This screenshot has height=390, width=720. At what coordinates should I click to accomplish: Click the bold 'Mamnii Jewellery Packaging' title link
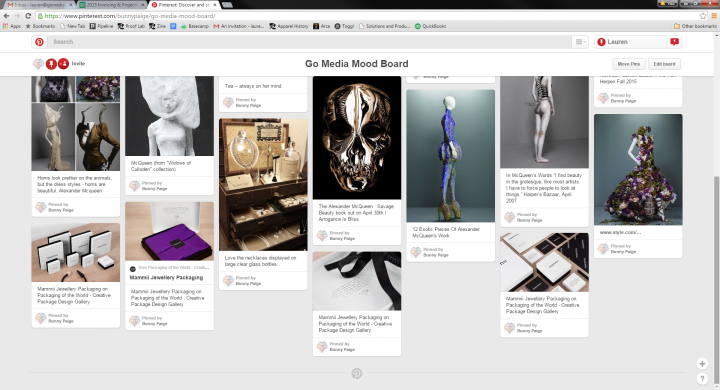pyautogui.click(x=166, y=277)
